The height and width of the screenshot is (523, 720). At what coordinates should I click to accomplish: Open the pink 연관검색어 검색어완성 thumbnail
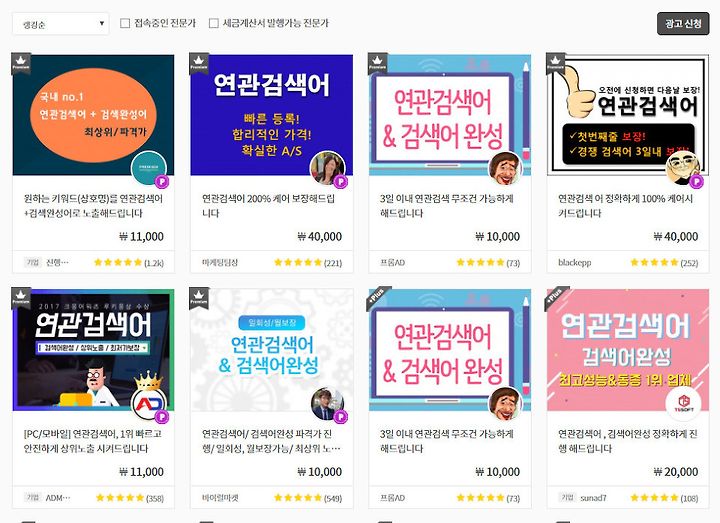[628, 350]
